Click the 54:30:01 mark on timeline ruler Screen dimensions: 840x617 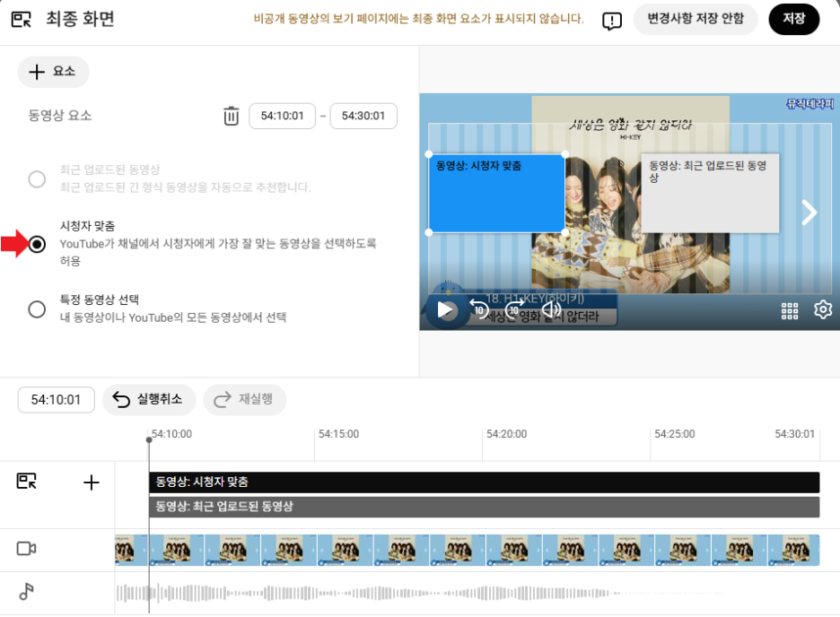click(x=794, y=434)
